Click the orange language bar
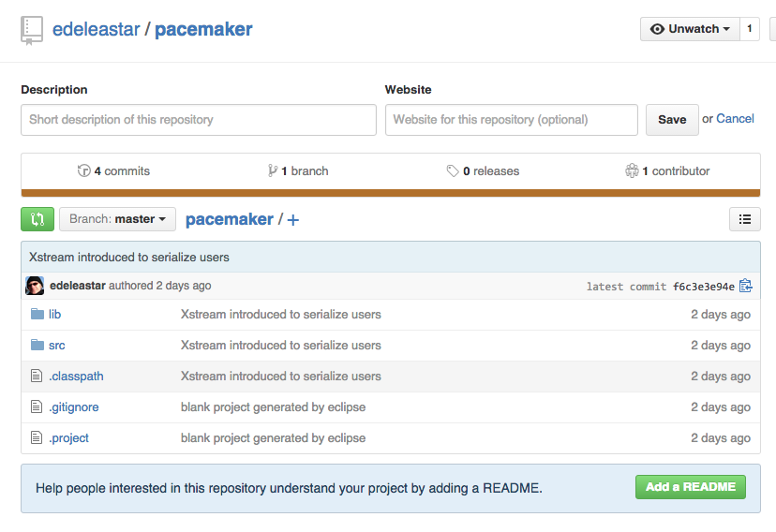Image resolution: width=776 pixels, height=532 pixels. tap(391, 193)
